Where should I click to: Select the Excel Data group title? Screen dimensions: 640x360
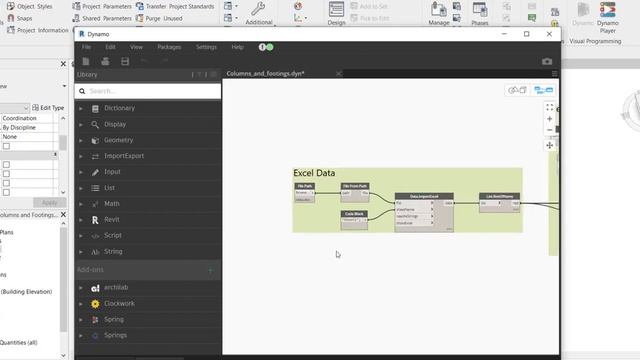coord(314,173)
